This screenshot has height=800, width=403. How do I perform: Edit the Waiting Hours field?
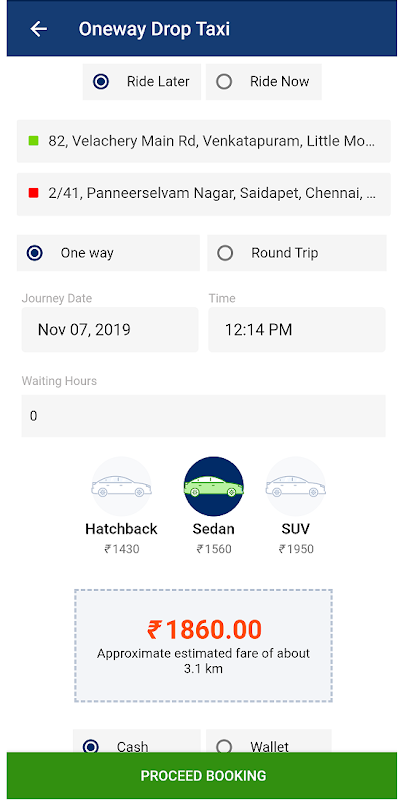[x=204, y=416]
